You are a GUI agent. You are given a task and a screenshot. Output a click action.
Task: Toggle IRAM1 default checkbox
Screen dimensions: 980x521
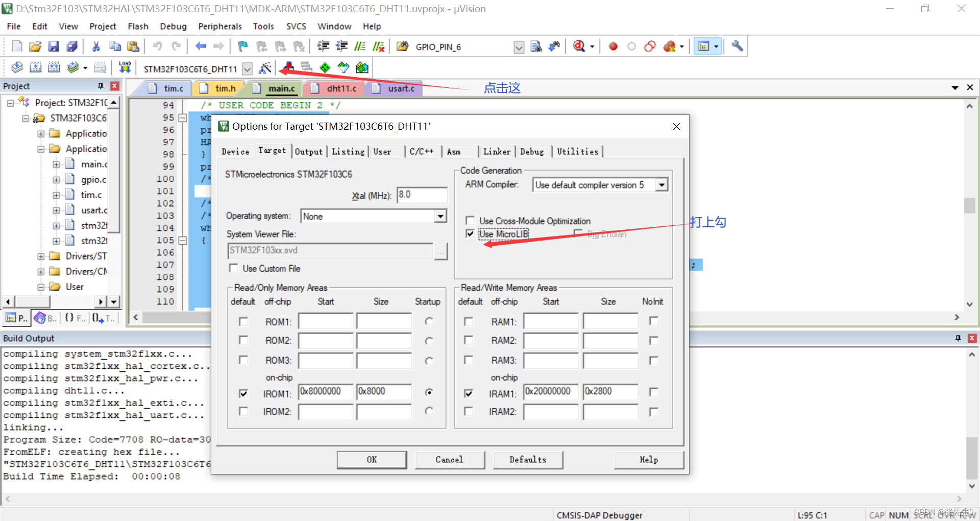[x=468, y=393]
